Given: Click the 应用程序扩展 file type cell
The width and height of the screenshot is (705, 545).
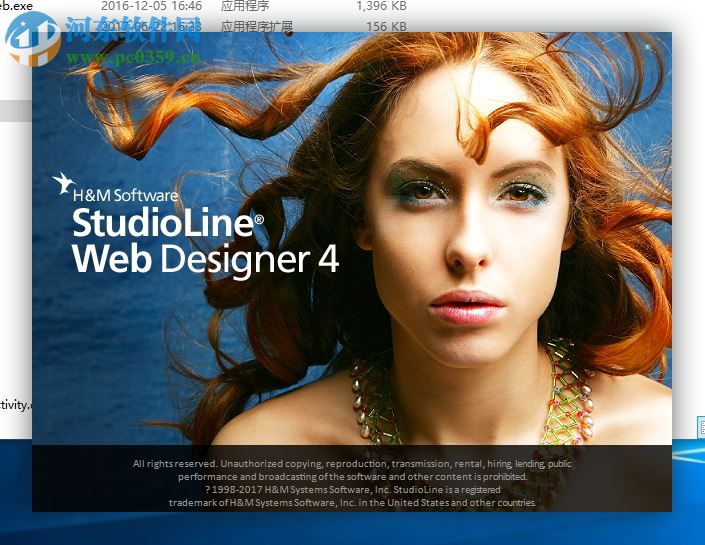Looking at the screenshot, I should click(x=257, y=27).
